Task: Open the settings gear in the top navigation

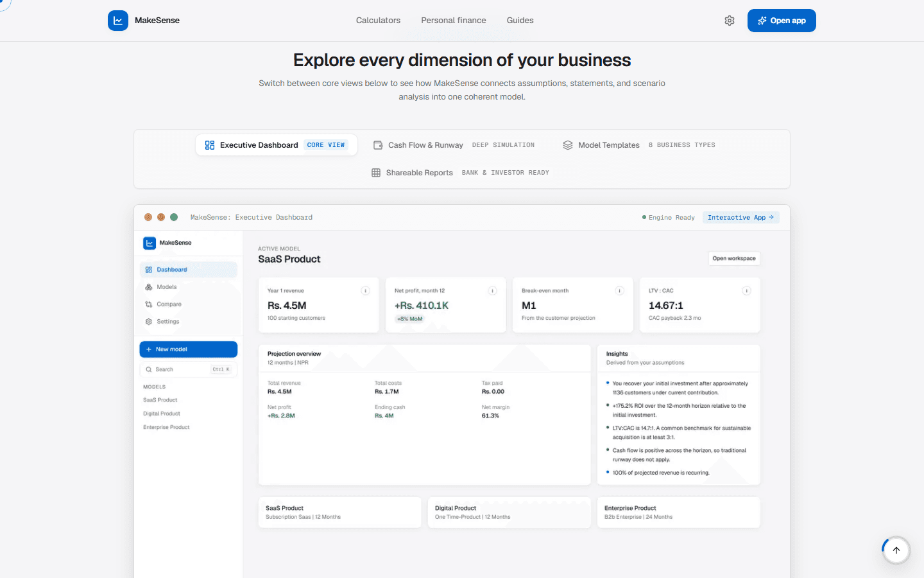Action: tap(730, 21)
